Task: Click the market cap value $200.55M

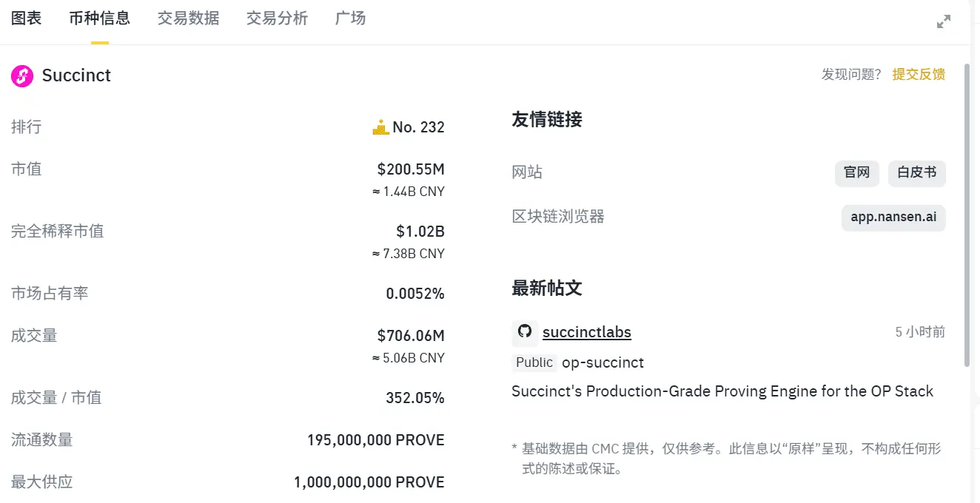Action: [411, 169]
